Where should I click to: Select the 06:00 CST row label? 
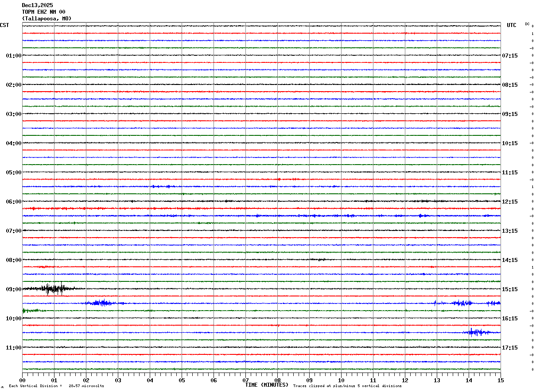coord(13,202)
